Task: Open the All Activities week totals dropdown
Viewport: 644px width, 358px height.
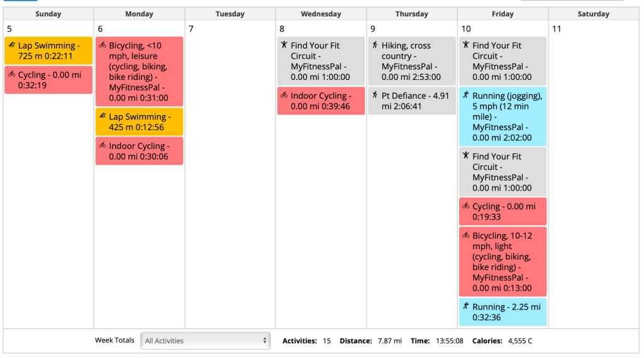Action: [206, 340]
